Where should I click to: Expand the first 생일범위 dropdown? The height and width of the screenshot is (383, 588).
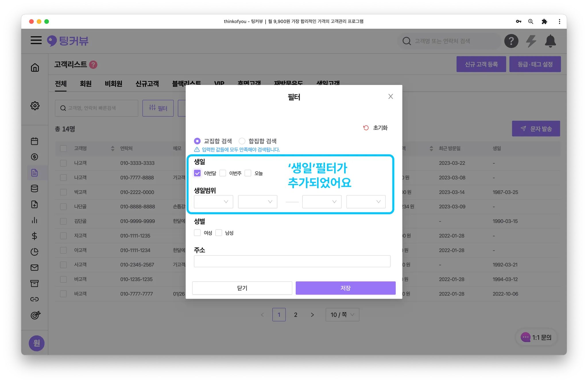coord(213,202)
